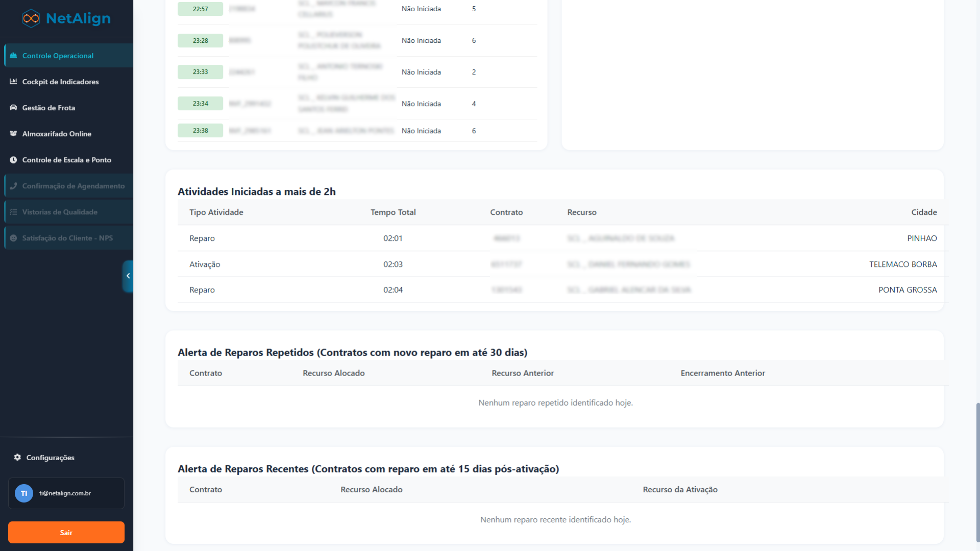This screenshot has width=980, height=551.
Task: Click the NetAlign infinity logo
Action: tap(31, 18)
